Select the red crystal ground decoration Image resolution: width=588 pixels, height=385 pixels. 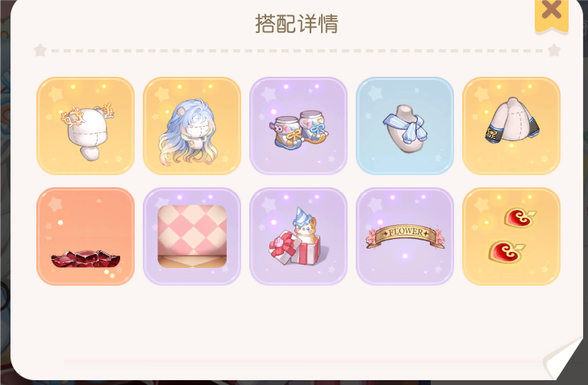coord(85,236)
